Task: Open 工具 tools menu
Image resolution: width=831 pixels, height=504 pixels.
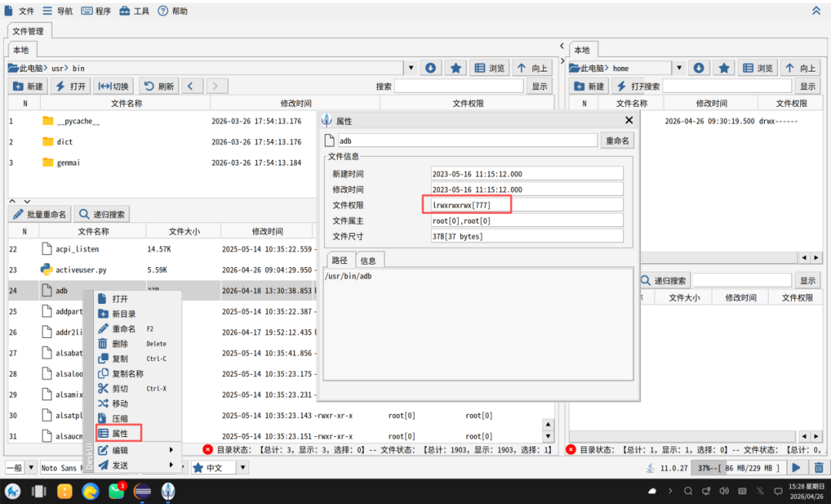Action: click(x=134, y=11)
